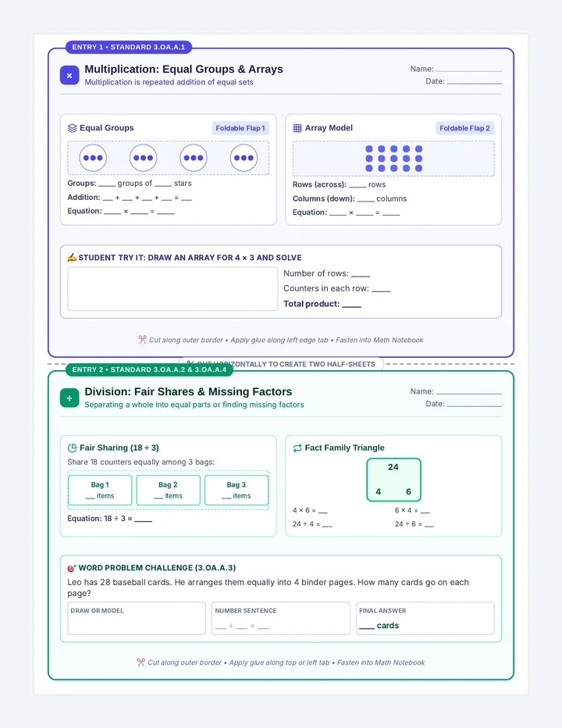
Task: Click the 24 ÷ 6 = blank
Action: [x=429, y=525]
